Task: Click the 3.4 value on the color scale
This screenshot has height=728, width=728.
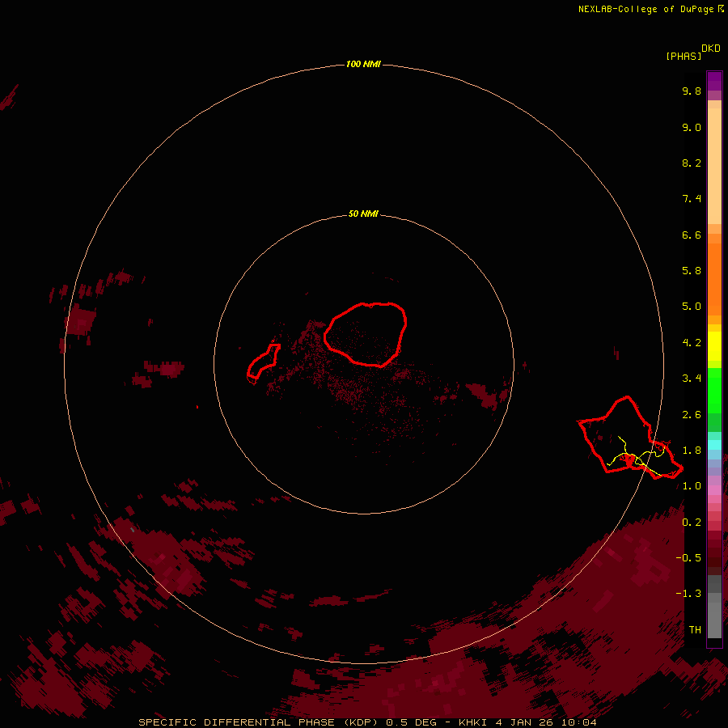Action: (692, 379)
